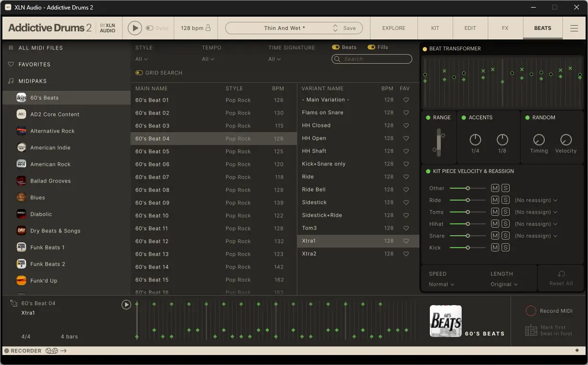Screen dimensions: 588x365
Task: Select the Diabolic pak icon
Action: tap(21, 214)
